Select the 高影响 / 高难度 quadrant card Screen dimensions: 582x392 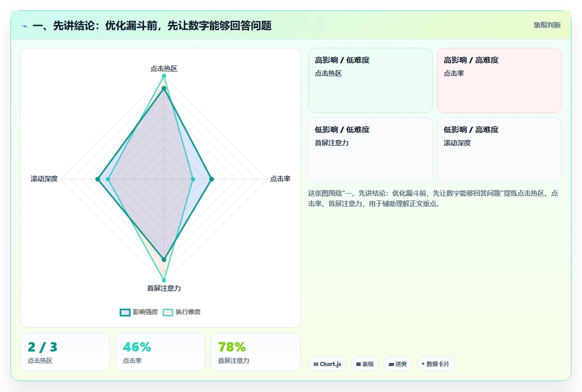499,80
